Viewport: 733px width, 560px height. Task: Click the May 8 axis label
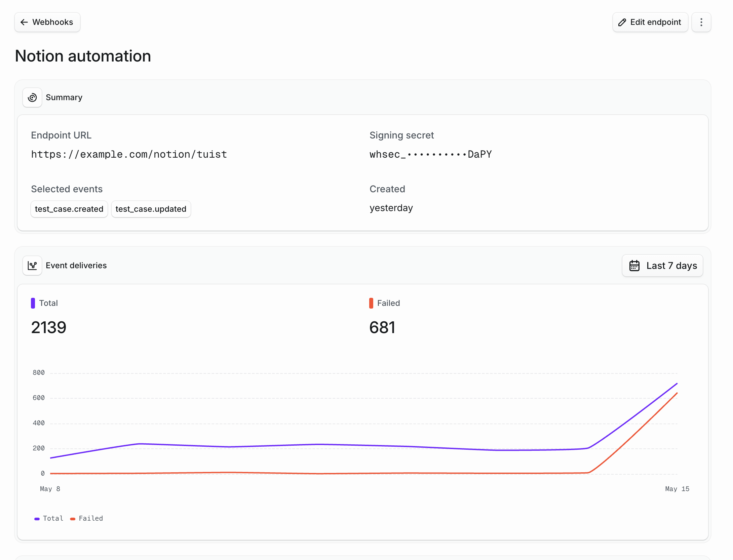click(50, 489)
